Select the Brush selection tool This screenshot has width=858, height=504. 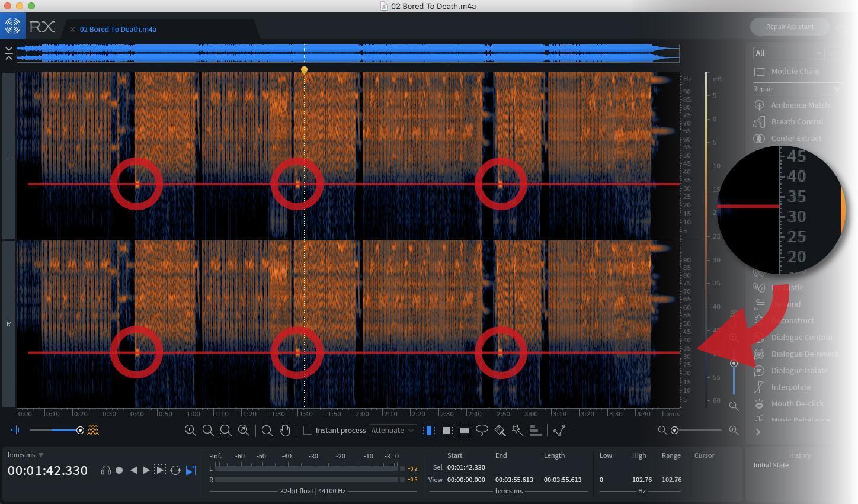pos(500,430)
